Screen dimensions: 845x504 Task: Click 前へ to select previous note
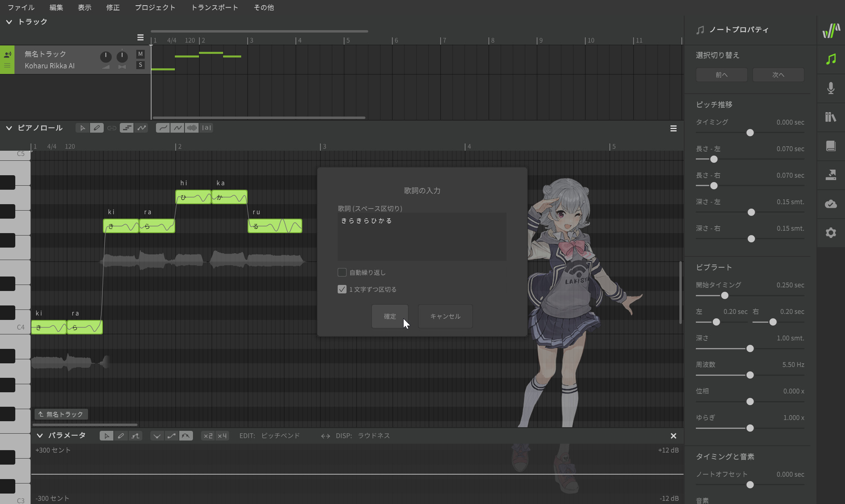pos(722,75)
